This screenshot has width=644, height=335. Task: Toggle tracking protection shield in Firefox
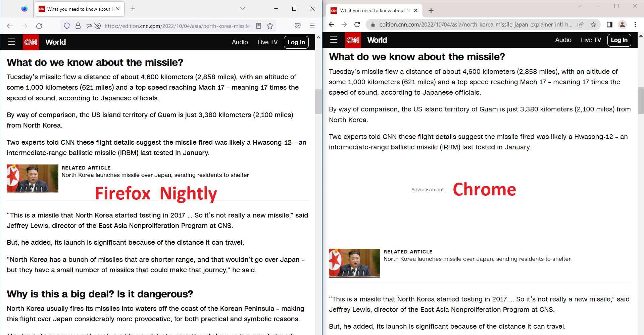[67, 26]
